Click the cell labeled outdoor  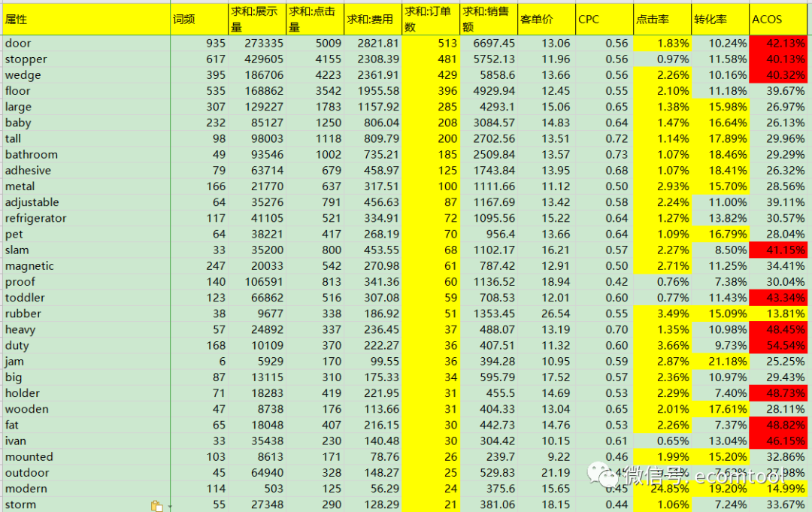pos(86,473)
